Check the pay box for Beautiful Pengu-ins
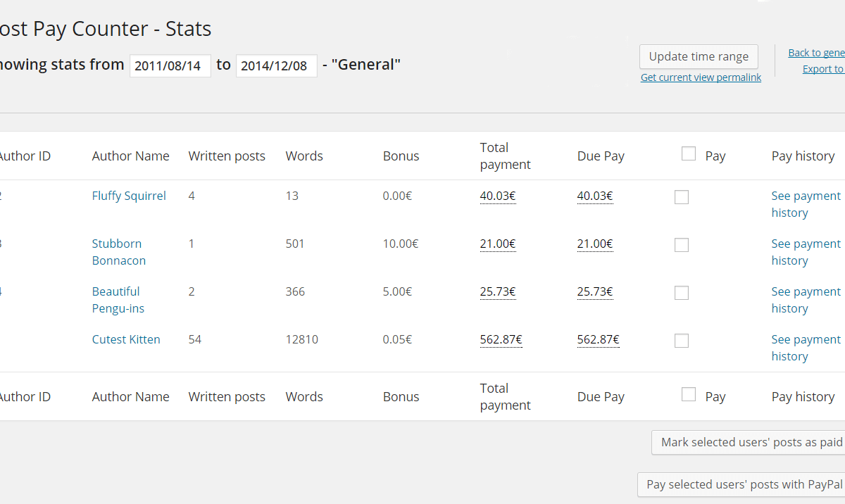 [x=681, y=293]
